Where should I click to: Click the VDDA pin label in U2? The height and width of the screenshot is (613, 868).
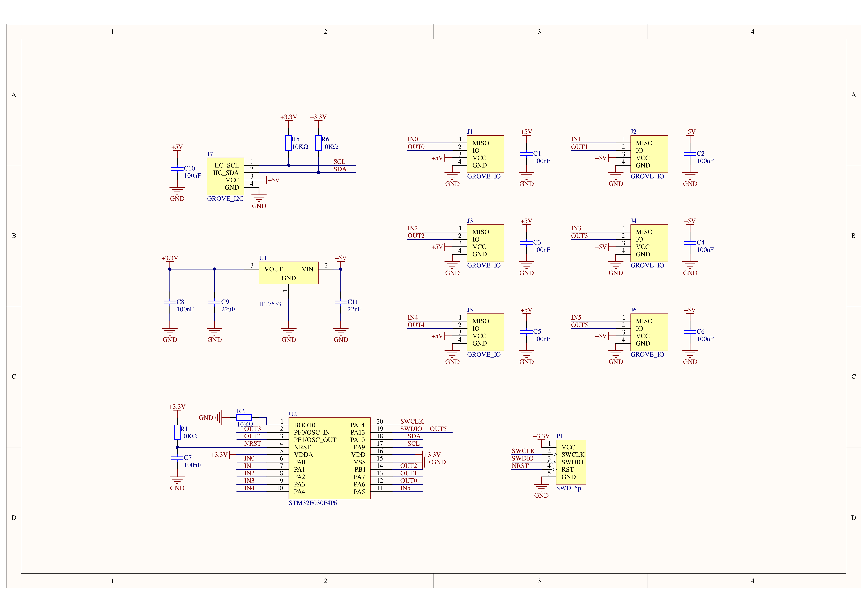pyautogui.click(x=304, y=455)
